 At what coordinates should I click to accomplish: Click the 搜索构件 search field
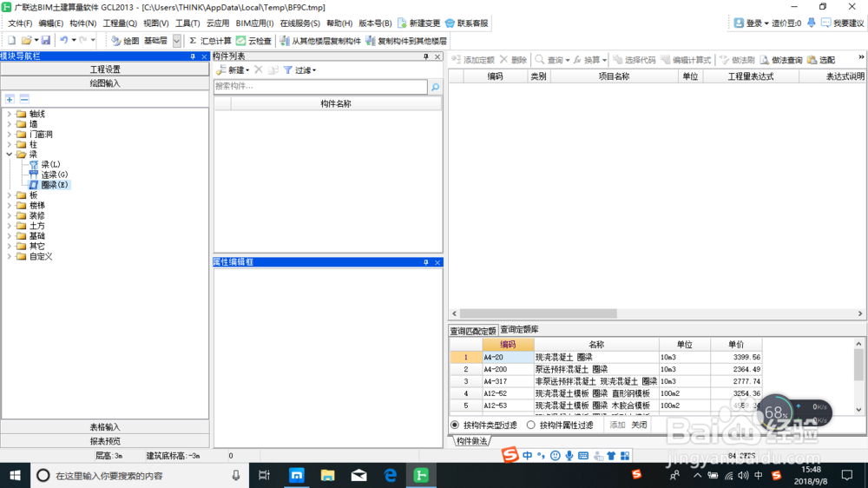pos(320,87)
